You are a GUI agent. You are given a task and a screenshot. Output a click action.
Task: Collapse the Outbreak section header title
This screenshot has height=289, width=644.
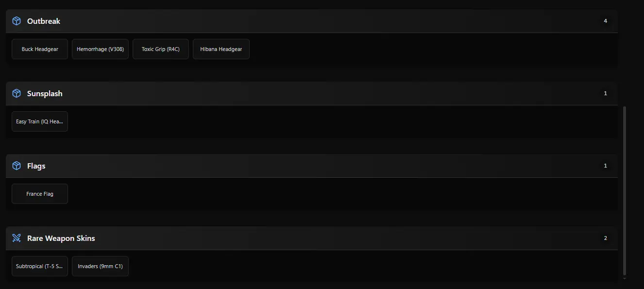44,21
